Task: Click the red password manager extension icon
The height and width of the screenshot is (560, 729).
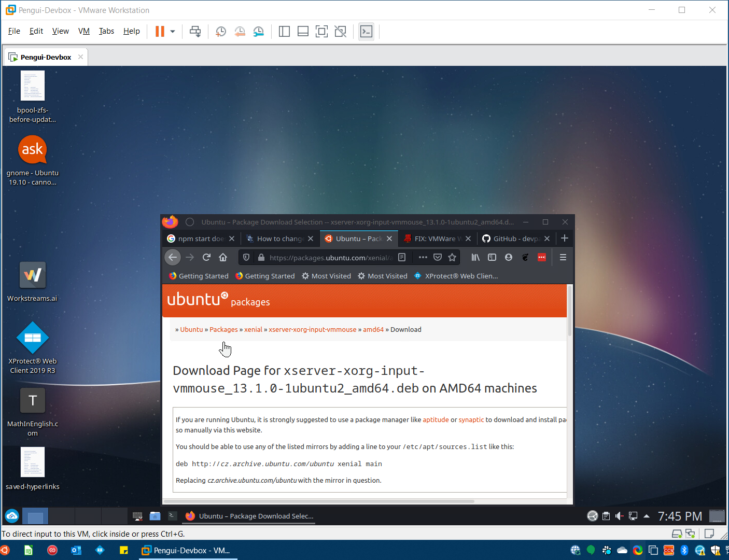Action: [x=542, y=257]
